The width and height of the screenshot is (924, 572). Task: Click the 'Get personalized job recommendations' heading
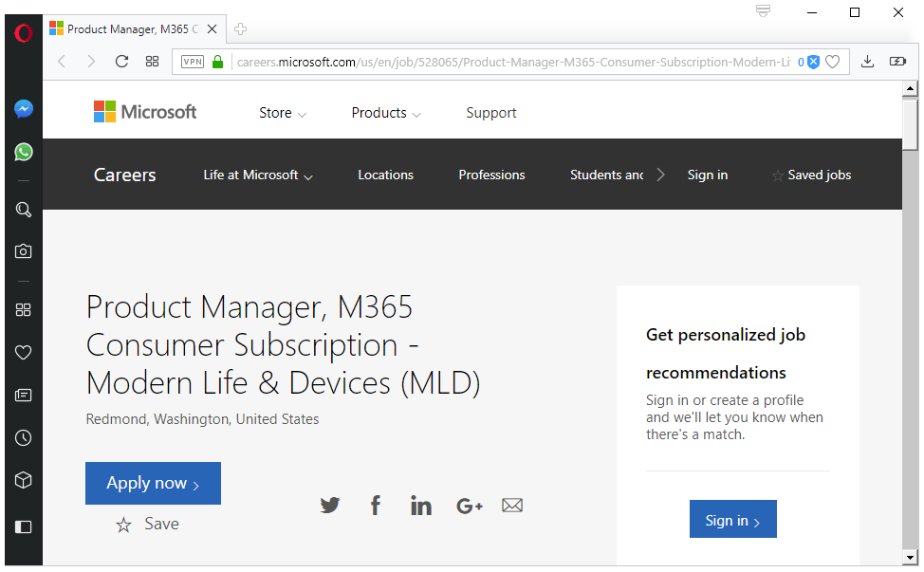pos(726,354)
